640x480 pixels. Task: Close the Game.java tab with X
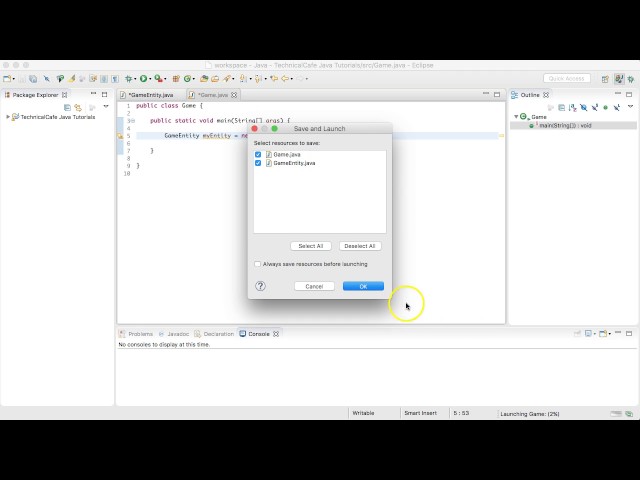point(234,95)
